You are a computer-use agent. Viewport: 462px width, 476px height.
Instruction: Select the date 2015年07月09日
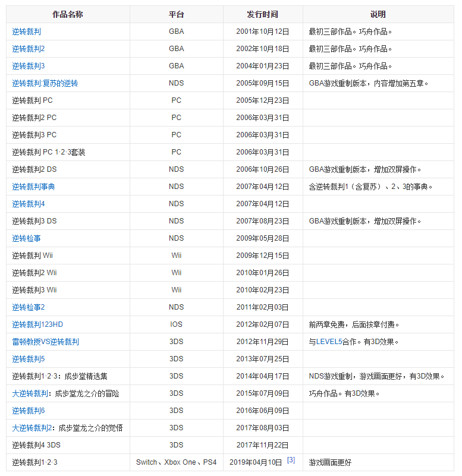(x=263, y=394)
